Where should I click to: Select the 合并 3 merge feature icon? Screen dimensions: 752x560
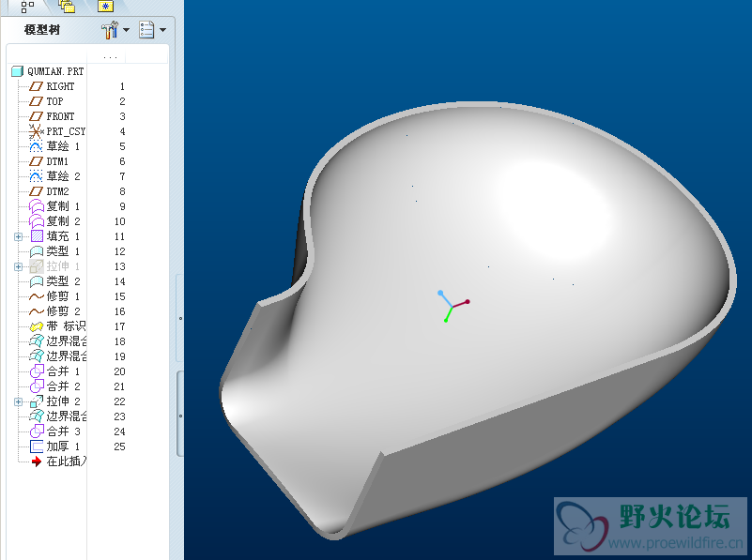(37, 431)
